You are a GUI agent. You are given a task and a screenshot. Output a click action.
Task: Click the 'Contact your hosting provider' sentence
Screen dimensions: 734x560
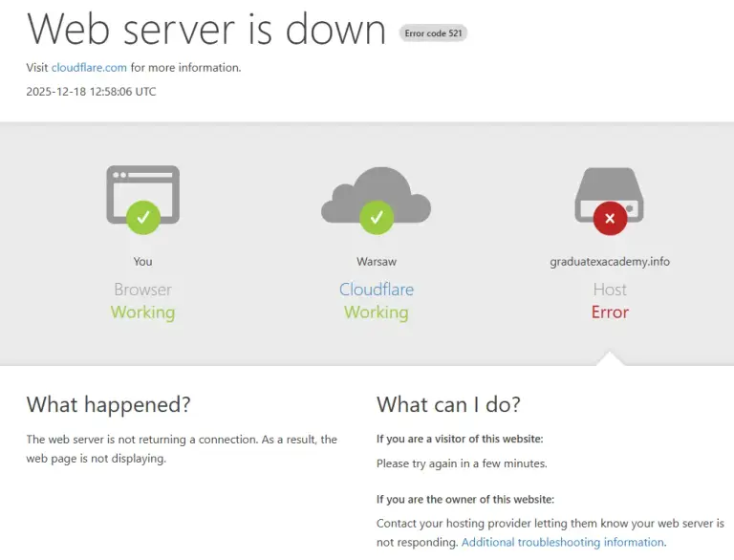[x=550, y=533]
